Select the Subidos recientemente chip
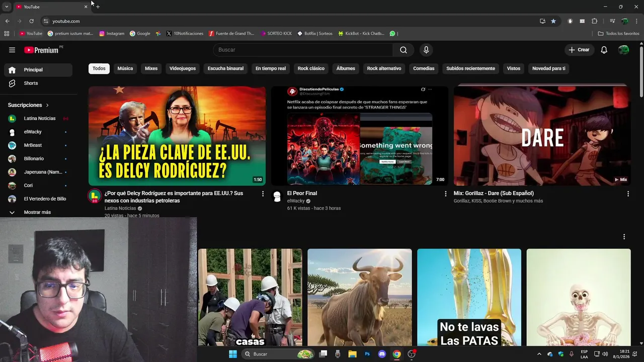Viewport: 644px width, 362px height. (470, 68)
